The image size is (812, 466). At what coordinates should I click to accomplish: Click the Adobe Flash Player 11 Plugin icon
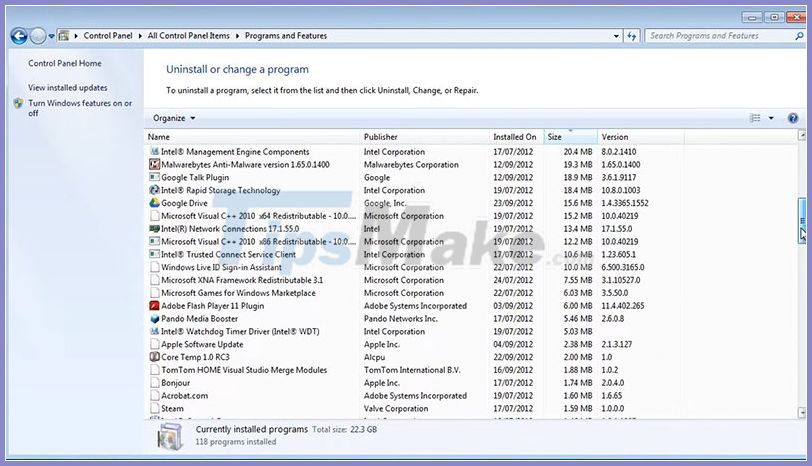[x=154, y=306]
